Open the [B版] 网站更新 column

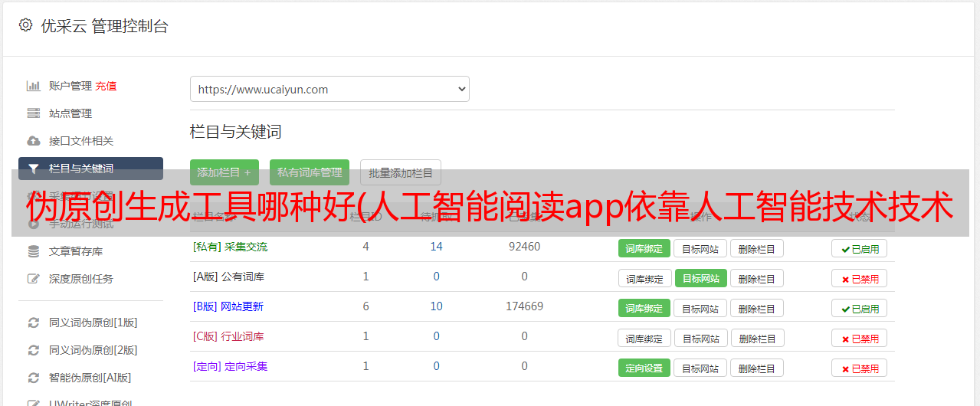228,306
